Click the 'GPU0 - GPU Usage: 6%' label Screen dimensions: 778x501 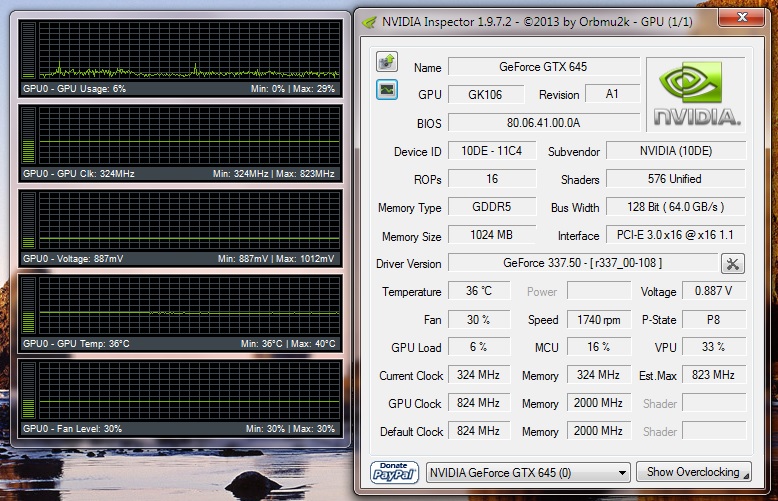[74, 89]
